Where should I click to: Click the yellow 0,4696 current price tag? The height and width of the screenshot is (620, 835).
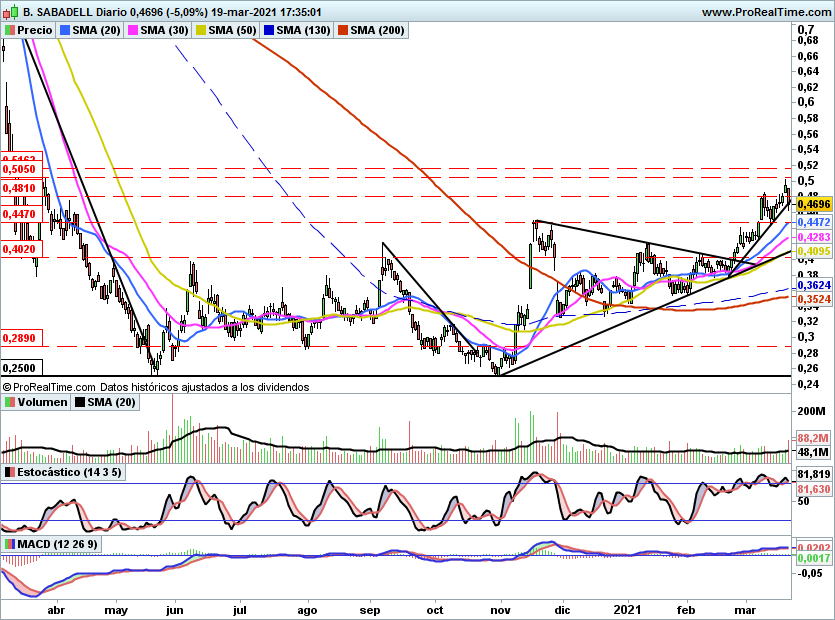coord(814,203)
